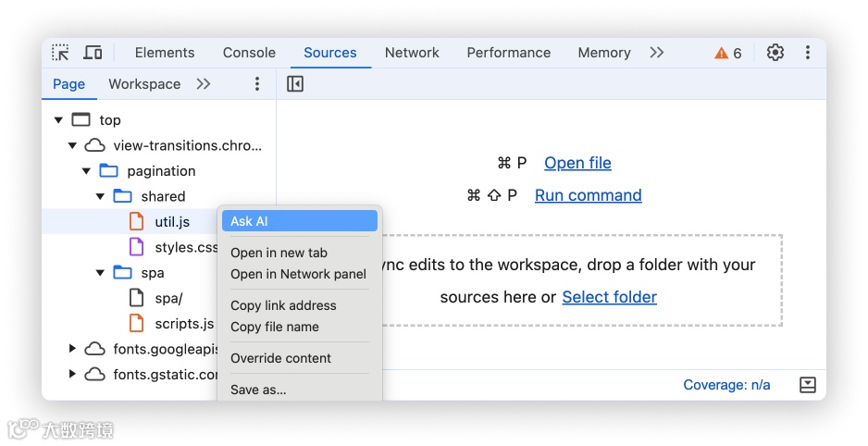Screen dimensions: 868x446
Task: Collapse the pagination folder
Action: point(86,171)
